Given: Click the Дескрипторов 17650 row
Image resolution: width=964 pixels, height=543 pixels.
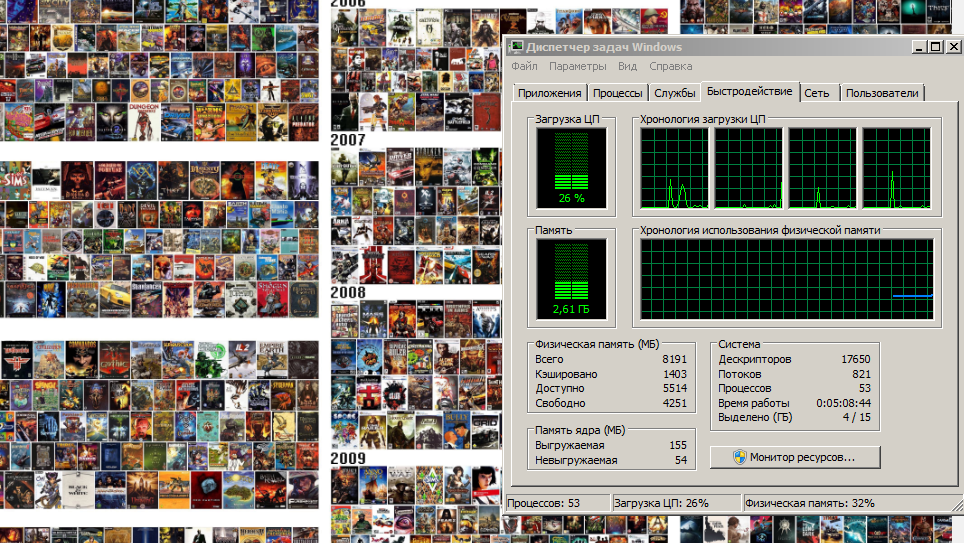Looking at the screenshot, I should [x=794, y=359].
